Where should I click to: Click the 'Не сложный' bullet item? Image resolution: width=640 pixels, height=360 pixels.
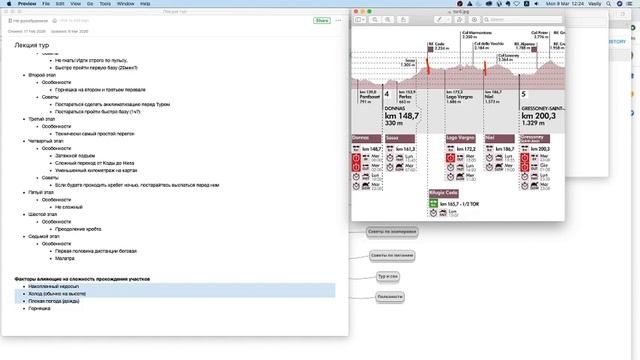pos(69,207)
